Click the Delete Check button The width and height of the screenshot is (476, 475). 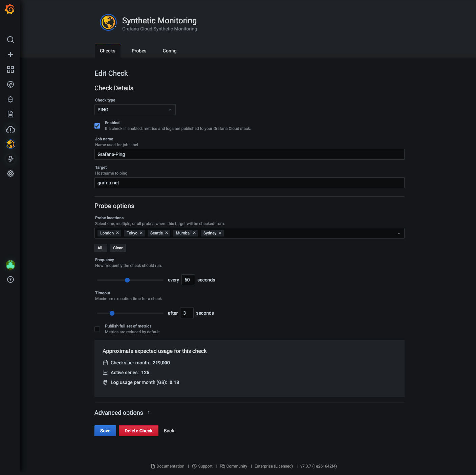138,431
